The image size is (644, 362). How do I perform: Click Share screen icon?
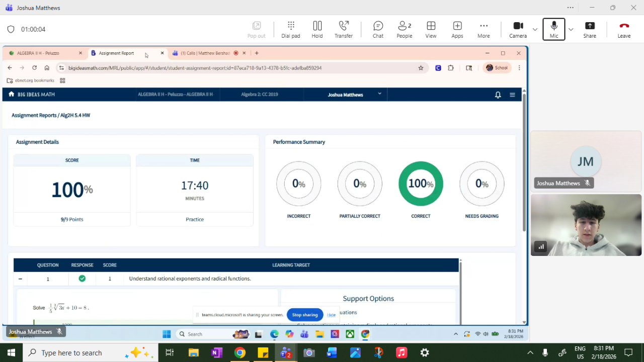click(x=590, y=29)
